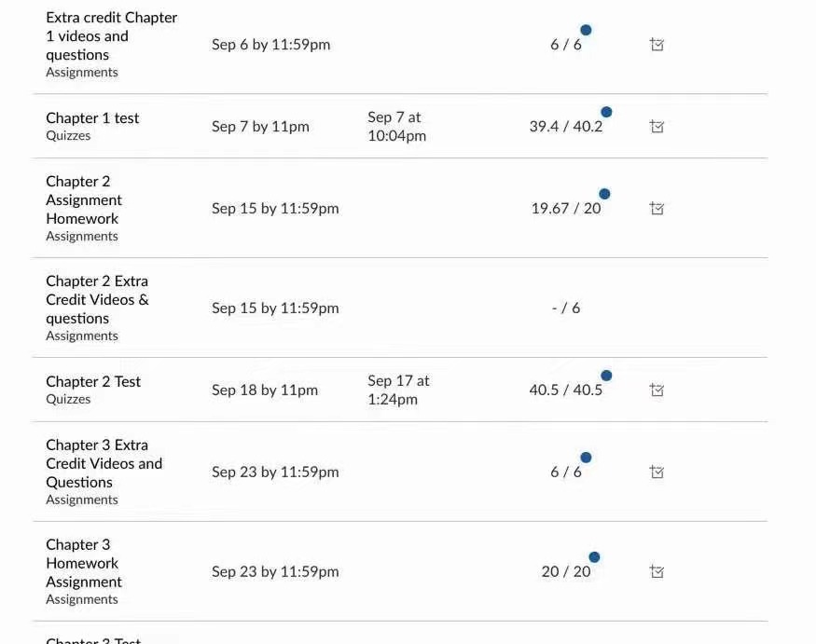The image size is (816, 644).
Task: Click blue dot on Chapter 3 Extra Credit score
Action: pos(586,458)
